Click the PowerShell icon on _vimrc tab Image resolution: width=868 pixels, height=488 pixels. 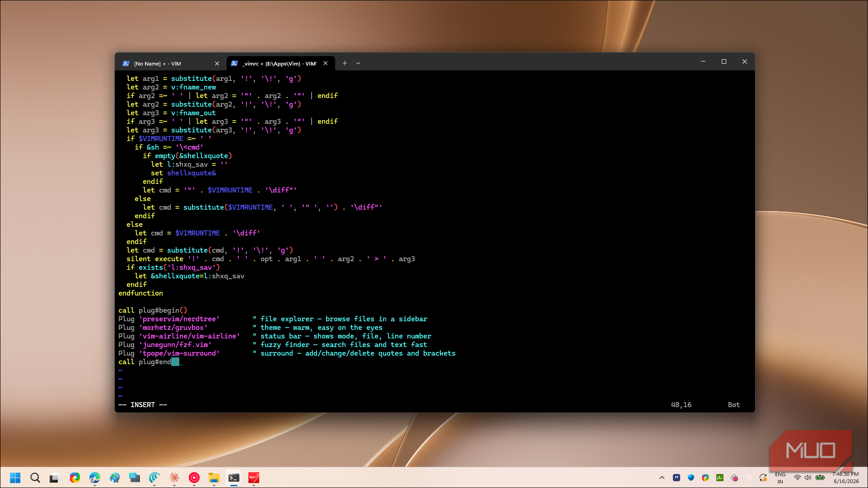click(x=234, y=63)
